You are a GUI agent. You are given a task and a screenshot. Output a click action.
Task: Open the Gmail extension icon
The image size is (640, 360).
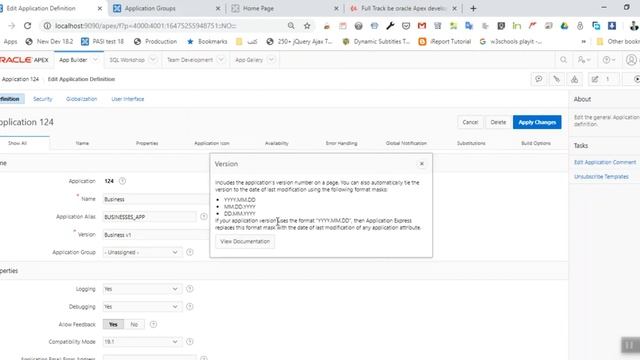click(422, 26)
